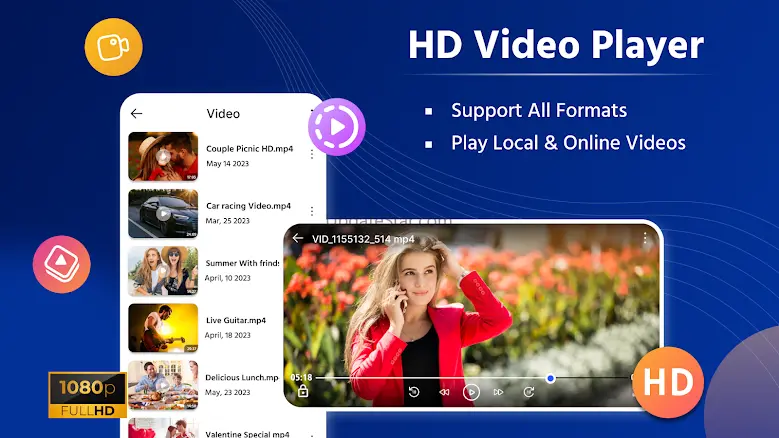Lock the player screen controls

tap(303, 391)
